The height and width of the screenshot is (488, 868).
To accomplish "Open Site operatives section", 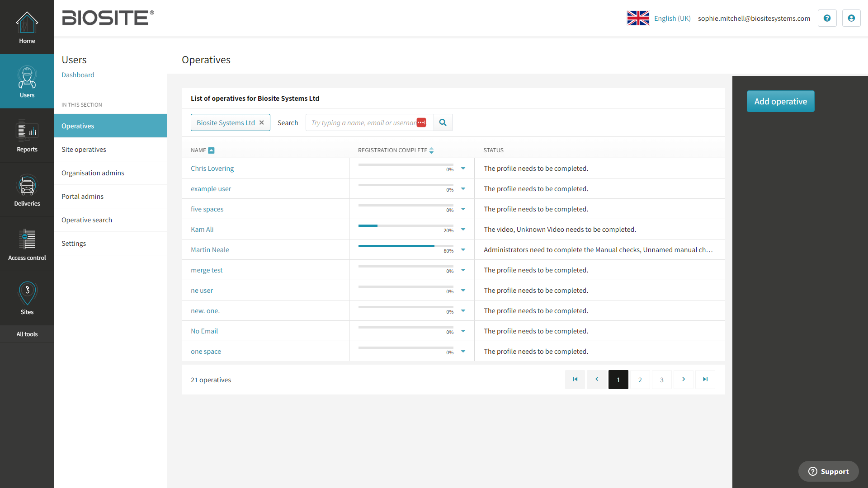I will (x=84, y=150).
